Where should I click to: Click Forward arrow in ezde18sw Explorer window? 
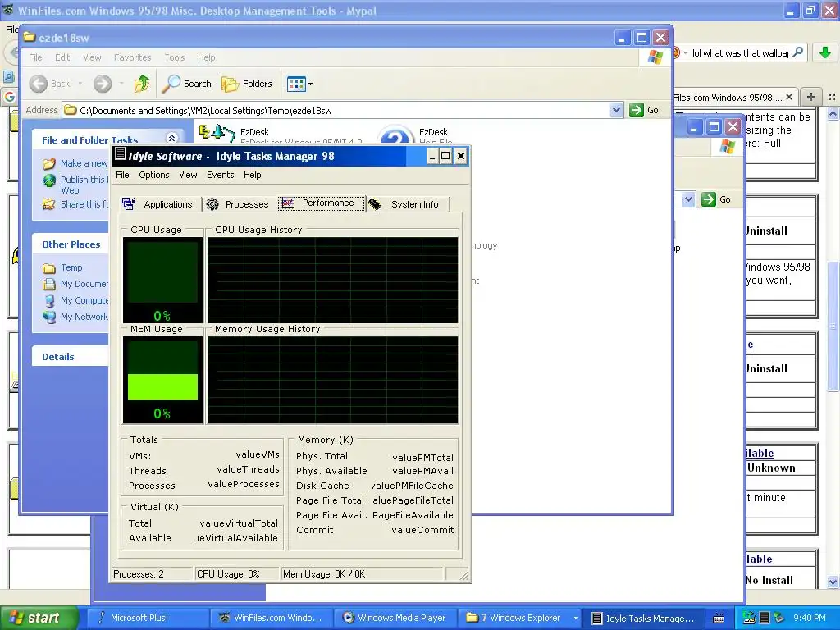pos(103,84)
